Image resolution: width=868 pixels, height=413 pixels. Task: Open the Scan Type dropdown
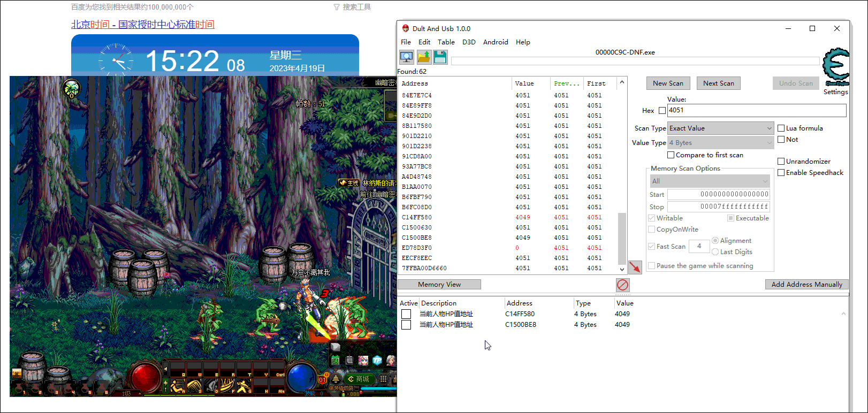pos(721,128)
